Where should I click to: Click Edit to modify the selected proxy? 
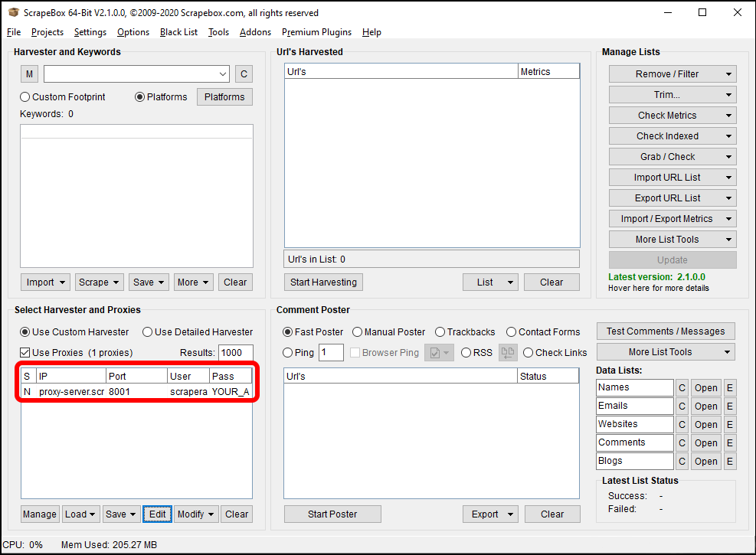point(157,514)
